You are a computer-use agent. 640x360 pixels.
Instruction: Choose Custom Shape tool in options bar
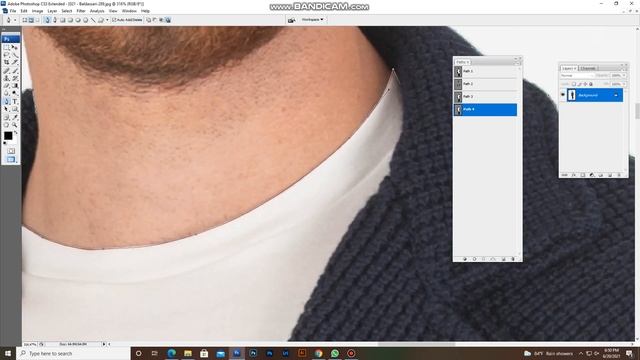tap(100, 20)
